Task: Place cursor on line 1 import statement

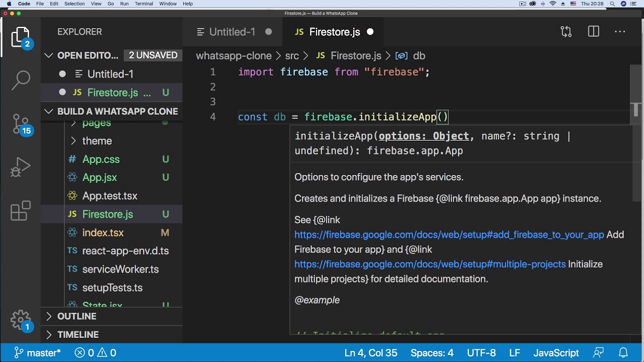Action: (334, 72)
